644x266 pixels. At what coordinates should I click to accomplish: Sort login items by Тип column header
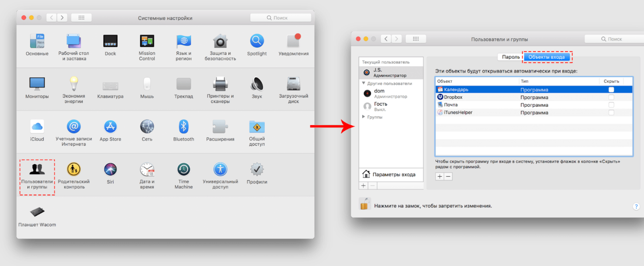coord(559,81)
